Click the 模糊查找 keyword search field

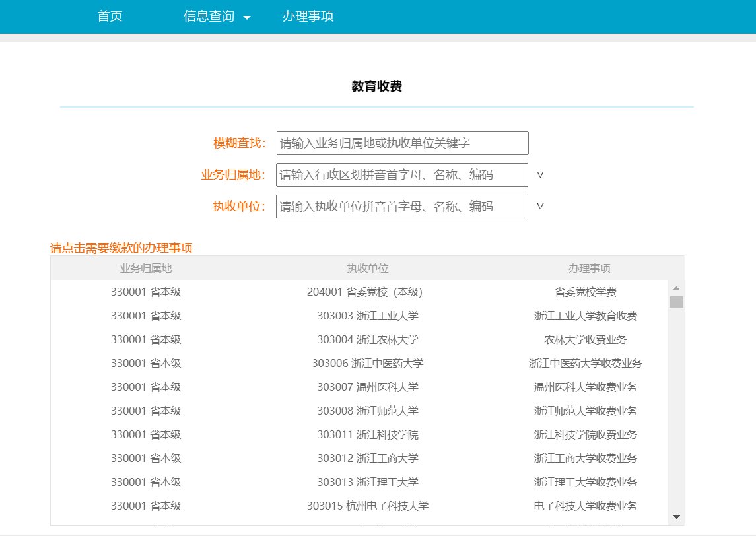point(402,143)
